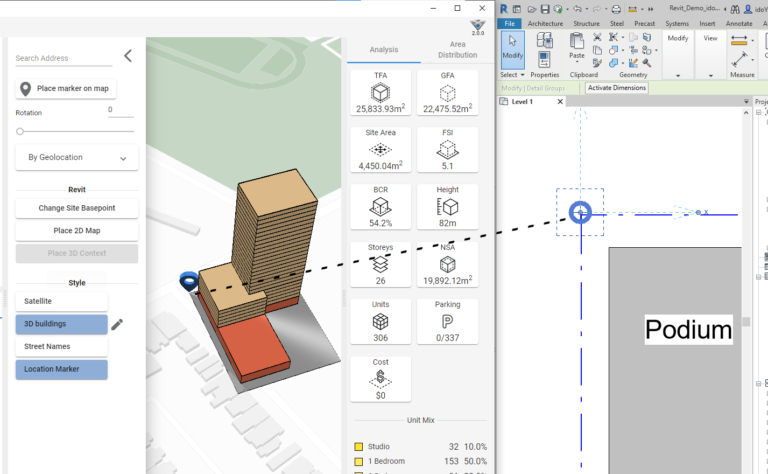Select the Modify arrow tool in Revit ribbon
The image size is (768, 474).
(x=513, y=49)
